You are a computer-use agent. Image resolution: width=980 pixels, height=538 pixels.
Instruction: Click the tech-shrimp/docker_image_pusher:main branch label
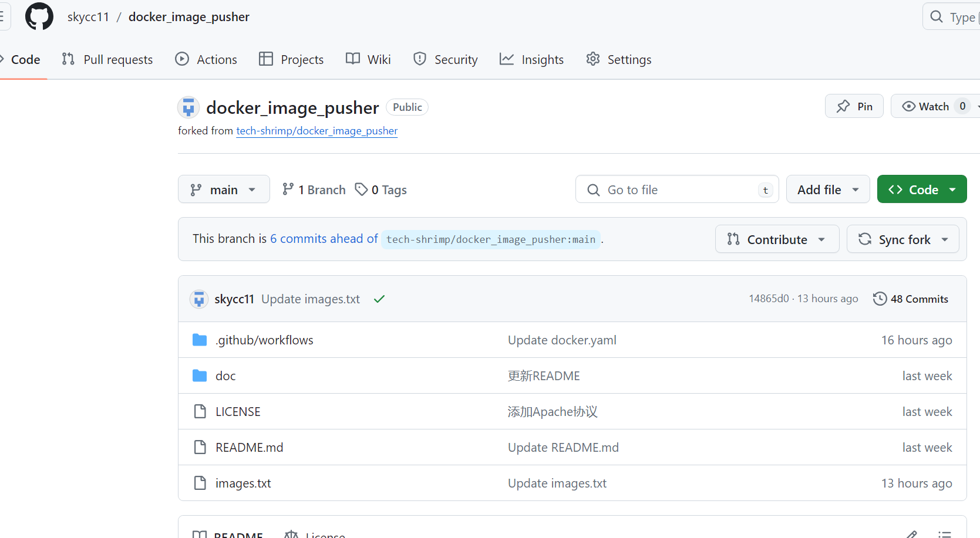(x=491, y=239)
